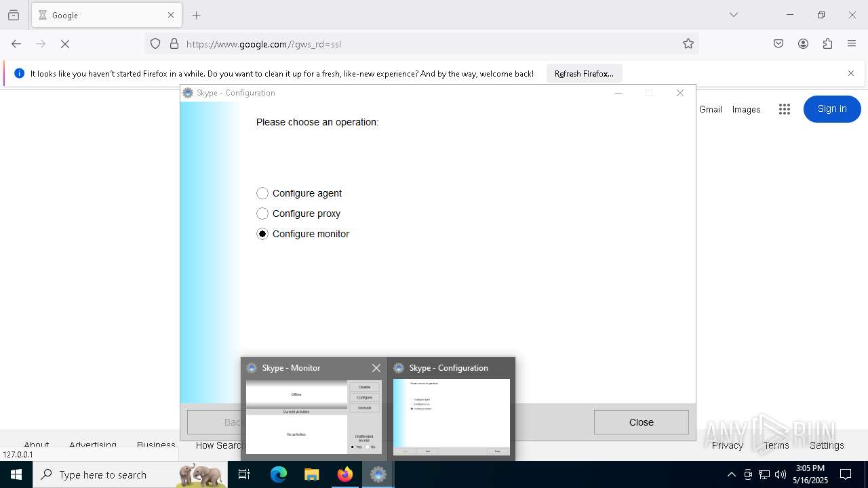Minimize the Skype Configuration dialog
868x488 pixels.
click(x=618, y=93)
